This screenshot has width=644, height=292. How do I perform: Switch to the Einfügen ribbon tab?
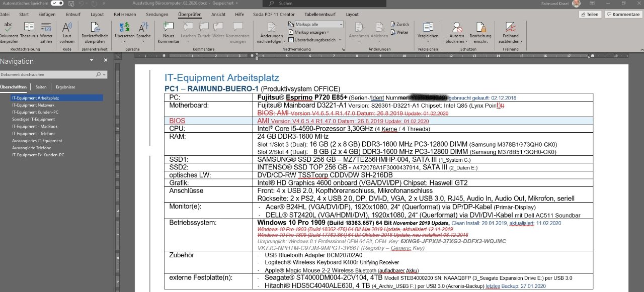pos(47,15)
